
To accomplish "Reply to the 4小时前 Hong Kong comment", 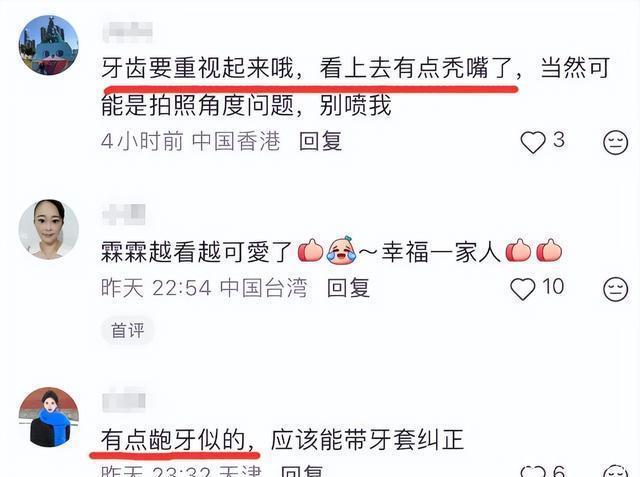I will pos(320,142).
